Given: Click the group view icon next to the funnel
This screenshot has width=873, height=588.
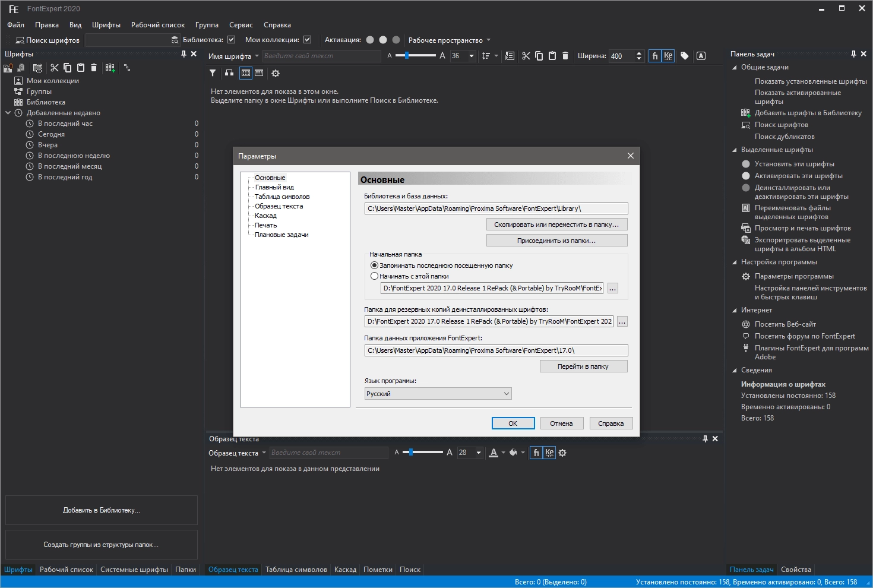Looking at the screenshot, I should (229, 73).
